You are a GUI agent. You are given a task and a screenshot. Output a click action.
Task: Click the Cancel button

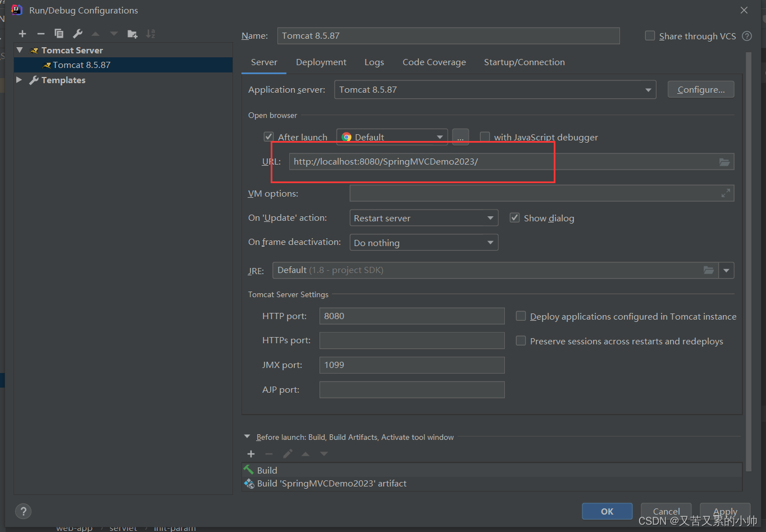pos(666,511)
